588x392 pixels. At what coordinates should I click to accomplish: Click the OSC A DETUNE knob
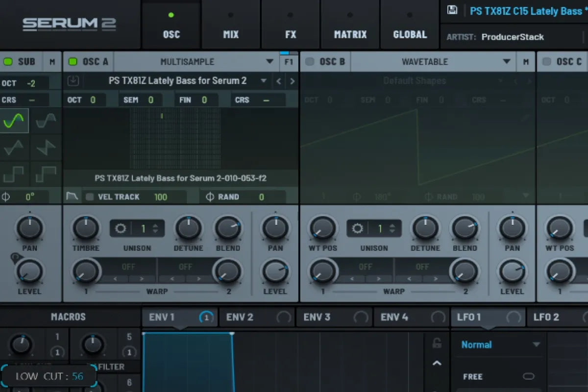188,228
